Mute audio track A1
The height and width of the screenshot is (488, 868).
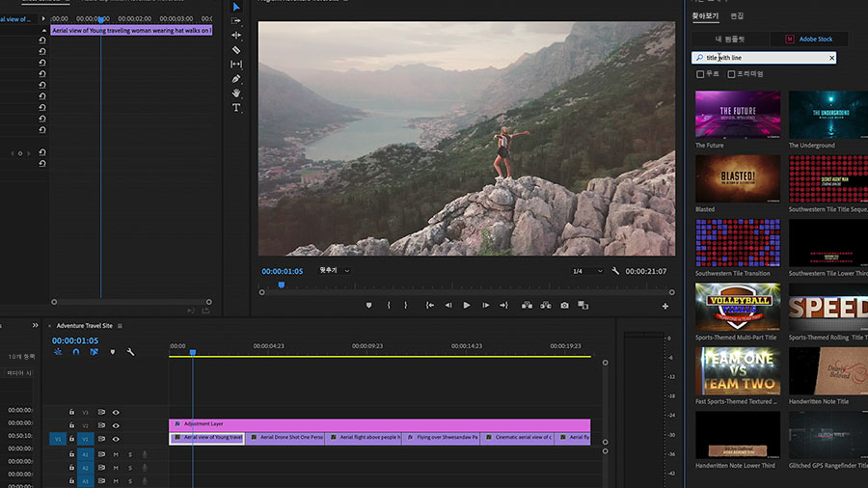(x=116, y=454)
